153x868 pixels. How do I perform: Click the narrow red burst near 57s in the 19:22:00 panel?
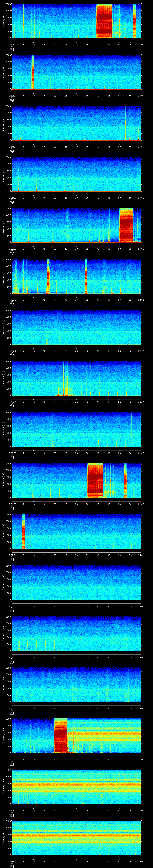click(x=134, y=21)
